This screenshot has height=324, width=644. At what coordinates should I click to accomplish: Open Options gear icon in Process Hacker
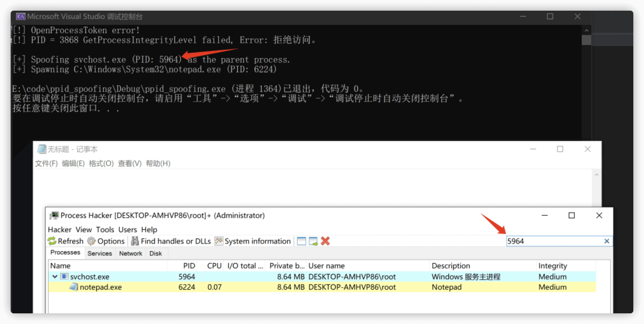click(x=91, y=241)
